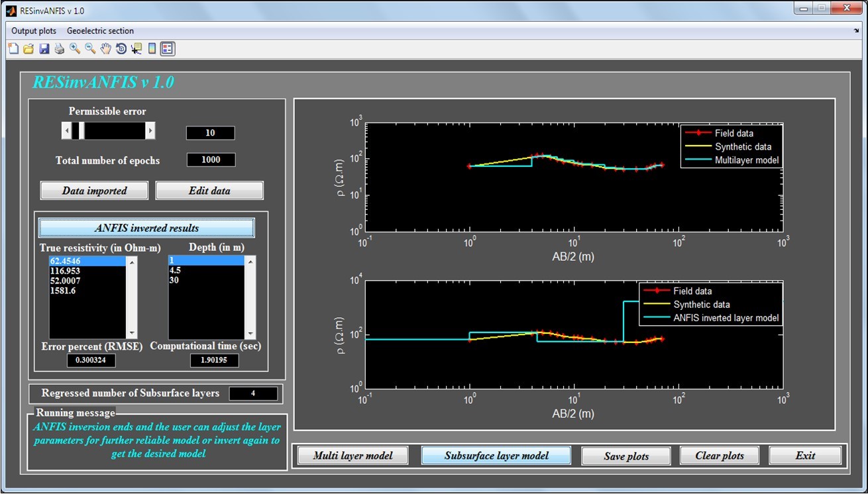Enable the Data Cursor tool
Screen dimensions: 868x494
click(135, 48)
